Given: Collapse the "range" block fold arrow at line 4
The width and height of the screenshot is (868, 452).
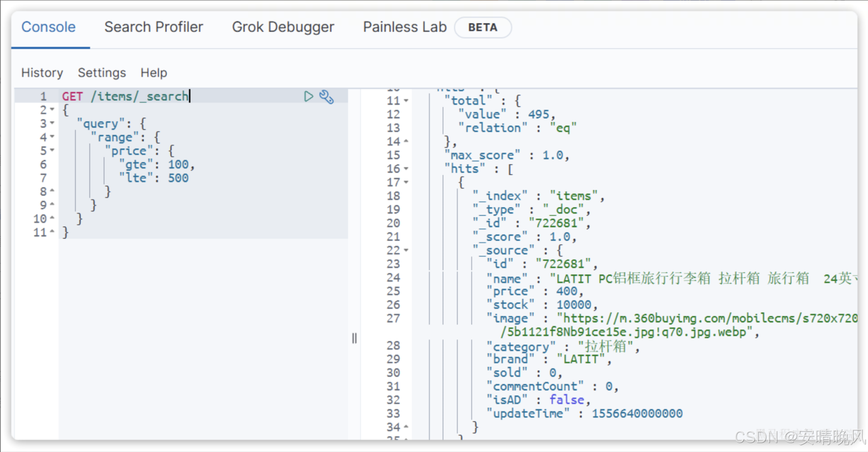Looking at the screenshot, I should coord(52,137).
